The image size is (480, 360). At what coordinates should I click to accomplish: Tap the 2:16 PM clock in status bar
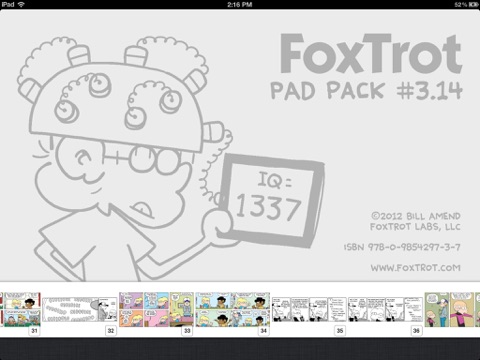pos(240,5)
